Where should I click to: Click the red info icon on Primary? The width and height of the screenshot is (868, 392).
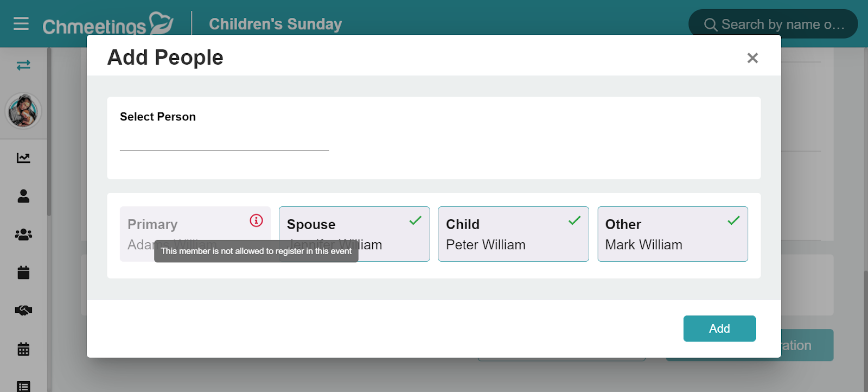tap(256, 220)
